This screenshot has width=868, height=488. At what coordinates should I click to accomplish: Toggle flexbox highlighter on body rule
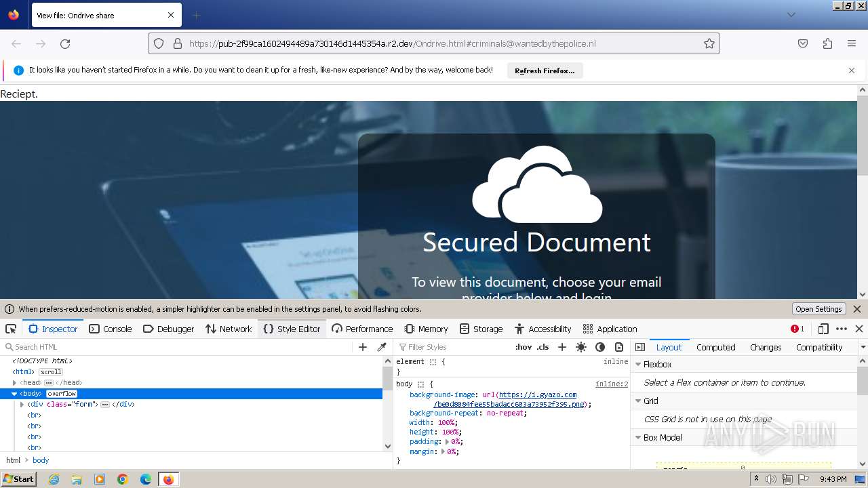pyautogui.click(x=420, y=384)
